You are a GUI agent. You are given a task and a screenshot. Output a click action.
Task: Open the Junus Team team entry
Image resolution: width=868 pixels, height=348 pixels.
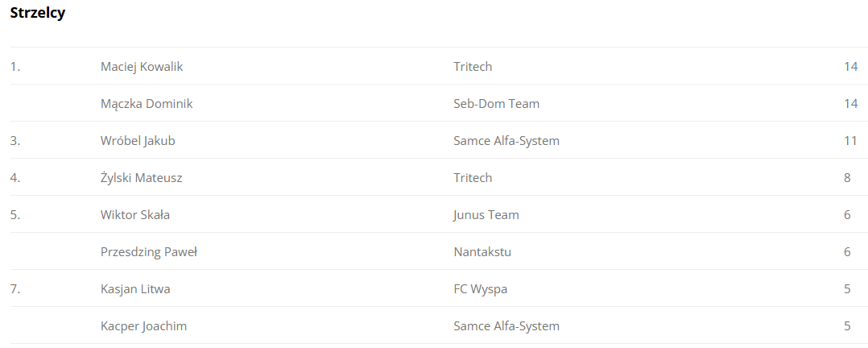[486, 215]
